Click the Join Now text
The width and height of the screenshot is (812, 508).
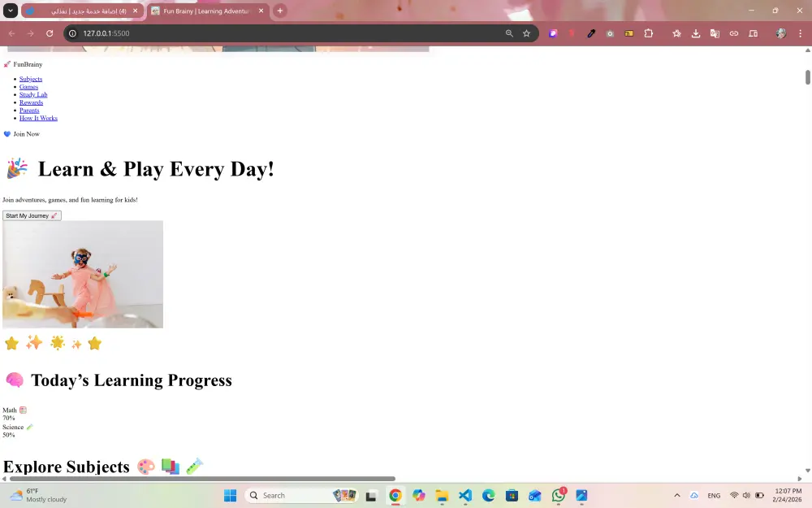coord(27,134)
